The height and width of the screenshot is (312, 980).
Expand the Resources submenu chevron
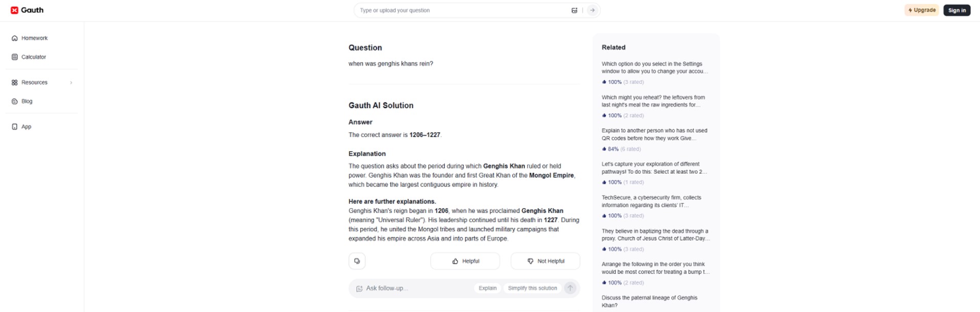[x=71, y=82]
